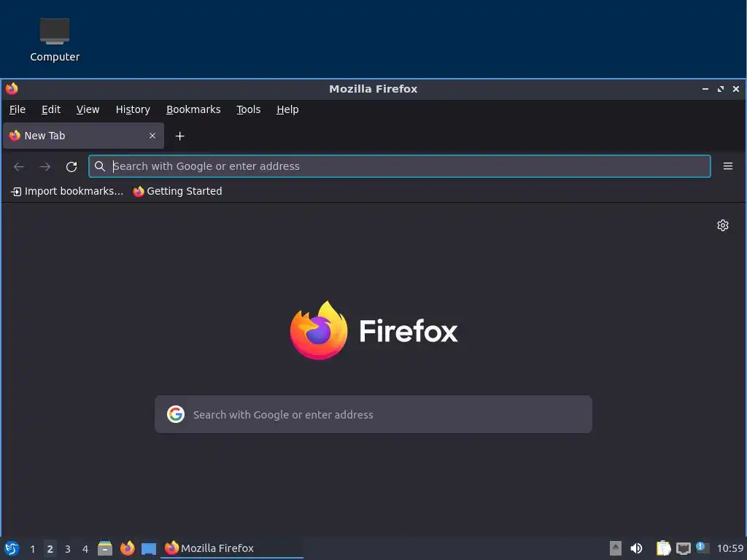Click the 10:59 clock in taskbar
The image size is (747, 560).
(x=729, y=548)
